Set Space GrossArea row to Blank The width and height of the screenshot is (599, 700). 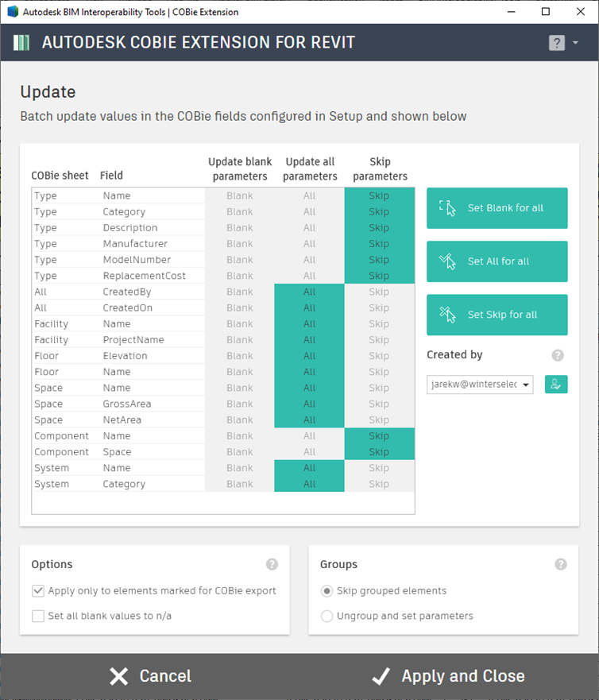coord(240,404)
